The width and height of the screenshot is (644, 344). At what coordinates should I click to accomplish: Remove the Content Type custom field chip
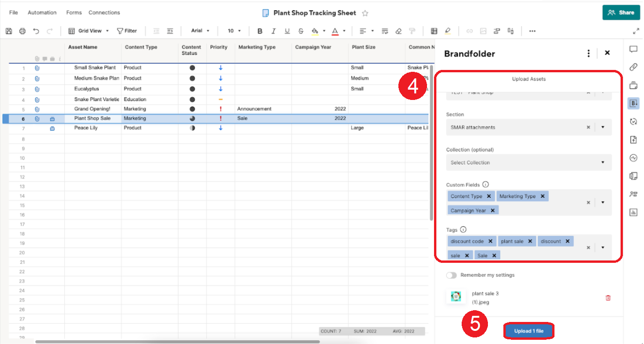coord(489,196)
